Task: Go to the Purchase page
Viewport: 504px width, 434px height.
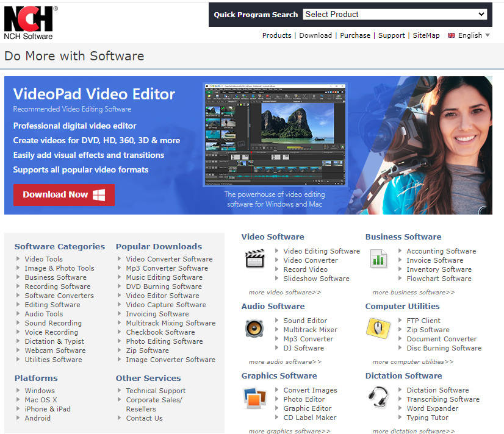Action: [355, 35]
